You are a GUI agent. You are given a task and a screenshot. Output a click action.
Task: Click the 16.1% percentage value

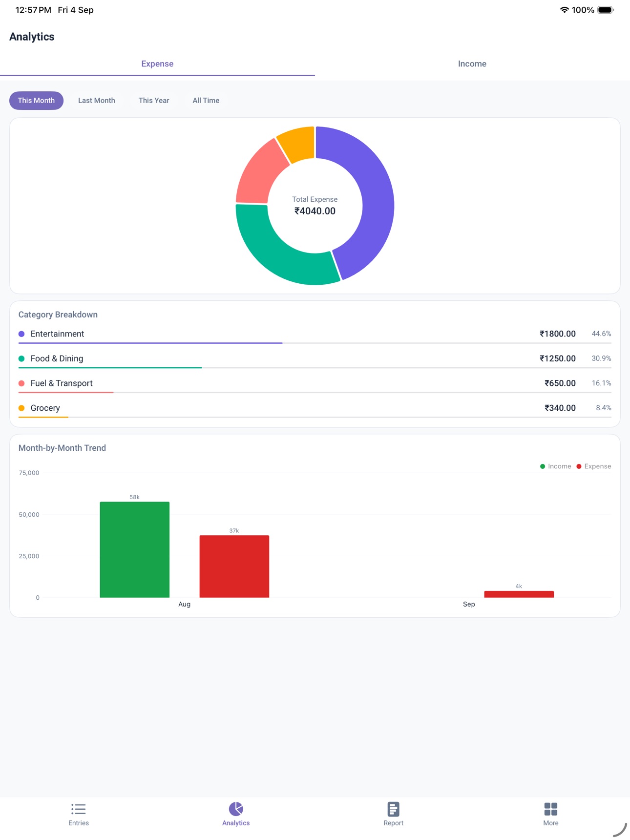click(601, 383)
